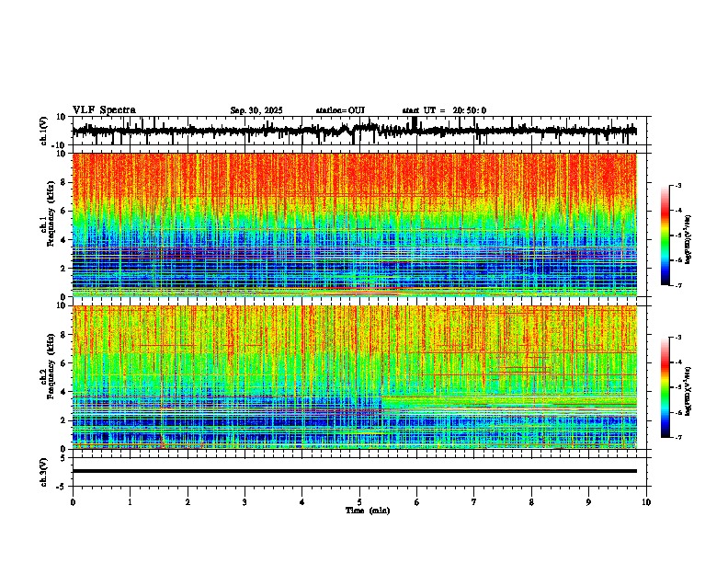Image resolution: width=728 pixels, height=563 pixels.
Task: Click the ch.2 color scale units label
Action: point(688,391)
